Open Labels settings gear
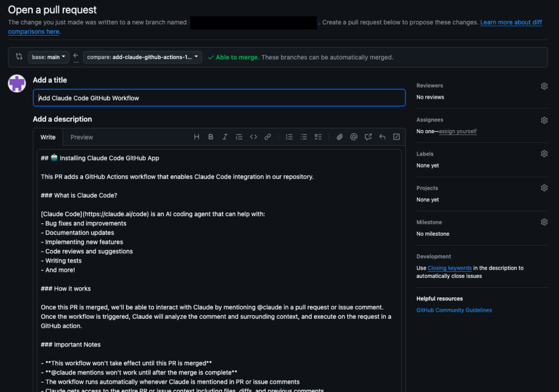The image size is (559, 392). point(544,154)
